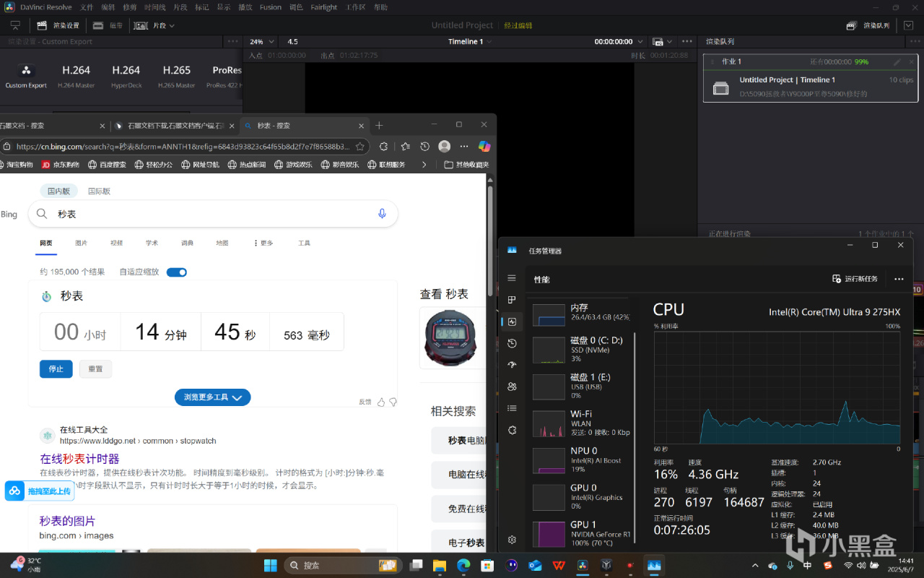Open Task Manager three-dot more options

[x=899, y=279]
